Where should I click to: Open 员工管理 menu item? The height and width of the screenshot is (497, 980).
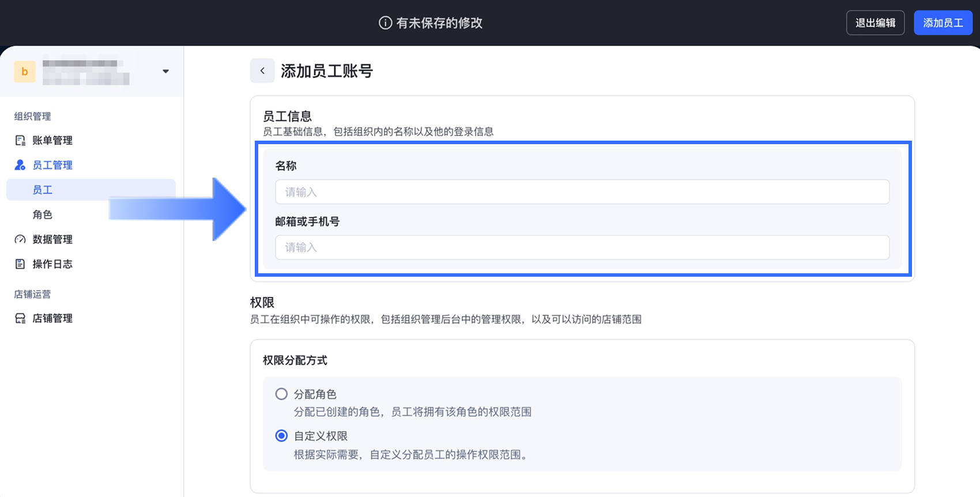52,165
